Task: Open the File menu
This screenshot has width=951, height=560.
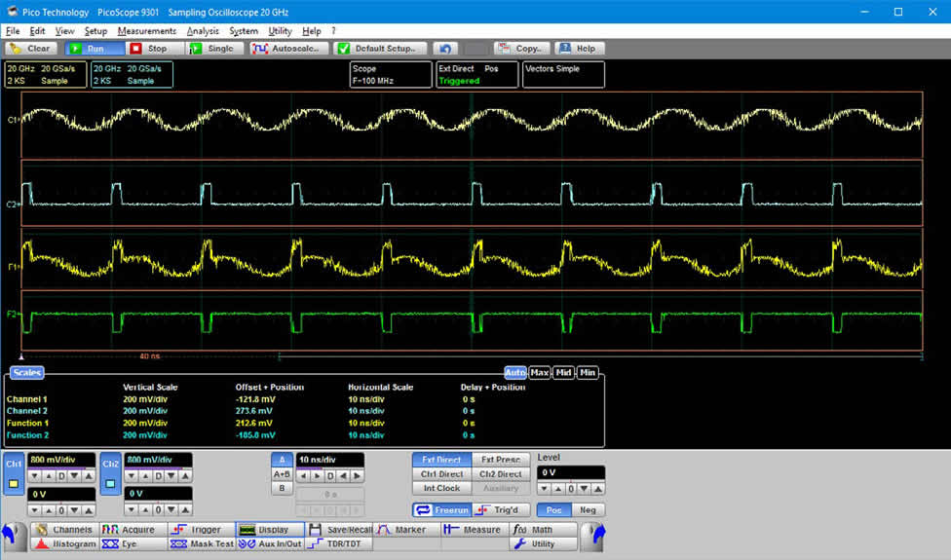Action: tap(13, 31)
